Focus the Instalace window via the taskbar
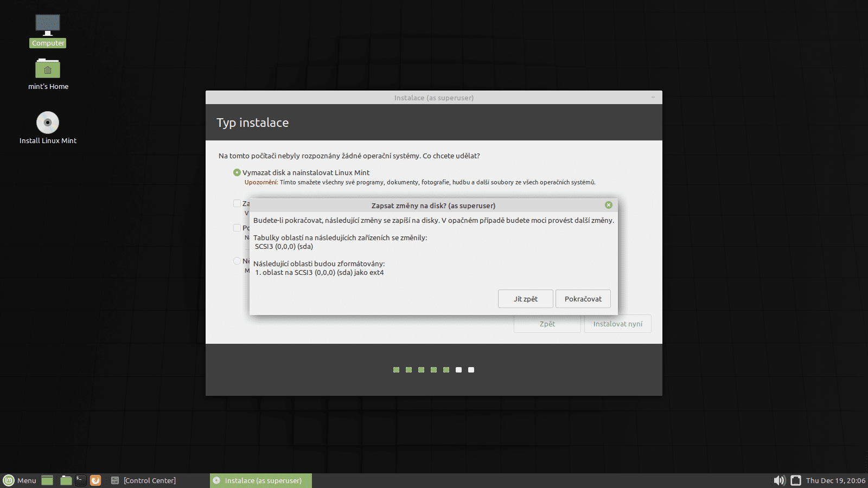This screenshot has width=868, height=488. click(260, 480)
